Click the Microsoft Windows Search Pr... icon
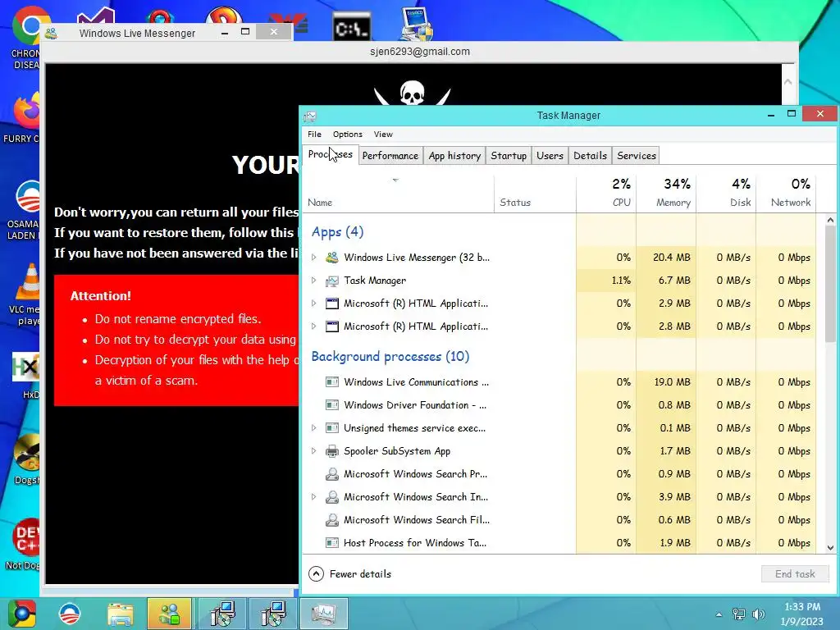The image size is (840, 630). click(x=332, y=474)
